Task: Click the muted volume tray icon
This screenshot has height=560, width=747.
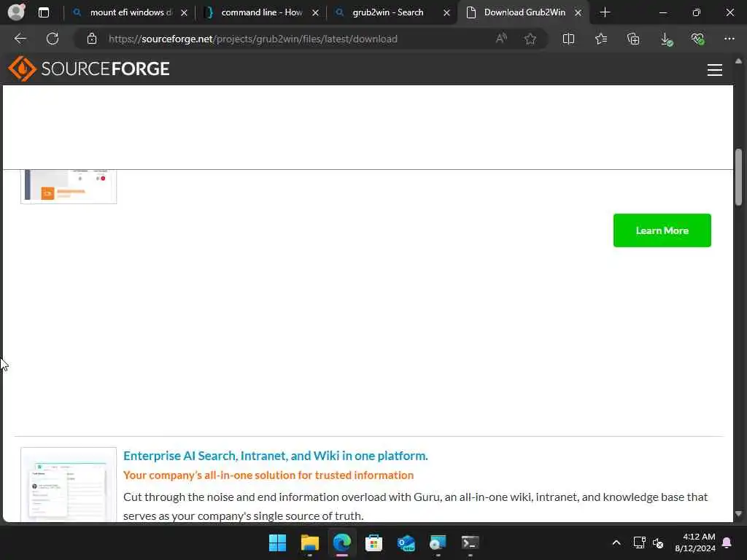Action: click(x=659, y=542)
